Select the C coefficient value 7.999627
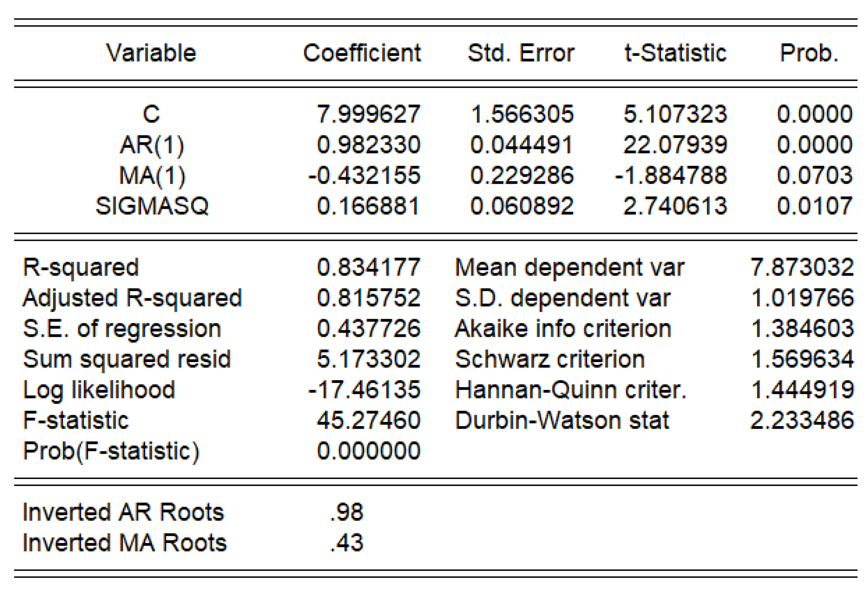Image resolution: width=868 pixels, height=590 pixels. point(368,114)
